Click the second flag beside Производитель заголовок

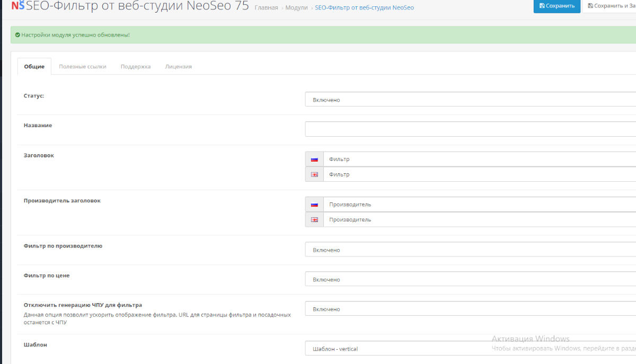click(314, 219)
